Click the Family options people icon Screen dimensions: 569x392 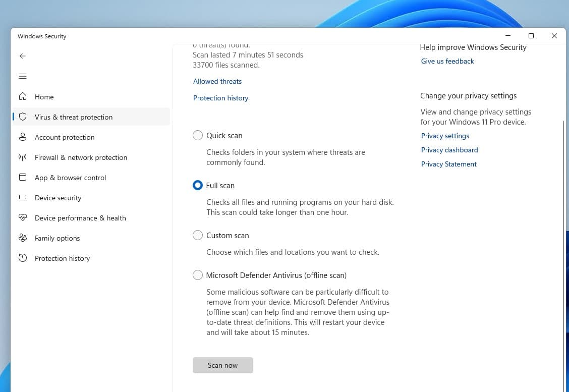22,238
